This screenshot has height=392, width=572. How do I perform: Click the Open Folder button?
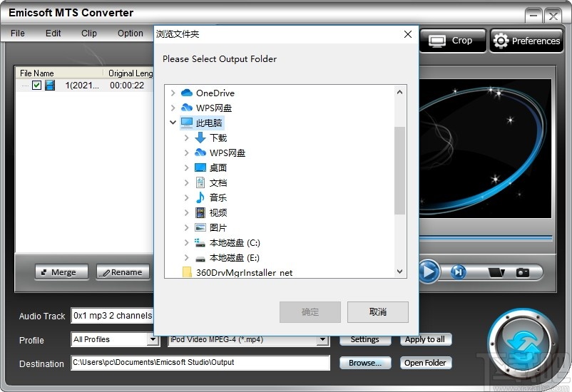(425, 363)
